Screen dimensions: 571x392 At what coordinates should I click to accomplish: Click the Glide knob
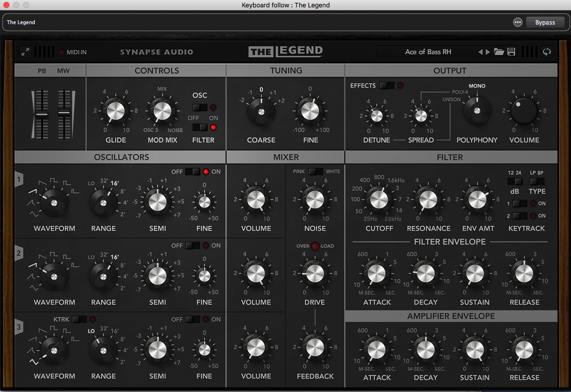116,111
